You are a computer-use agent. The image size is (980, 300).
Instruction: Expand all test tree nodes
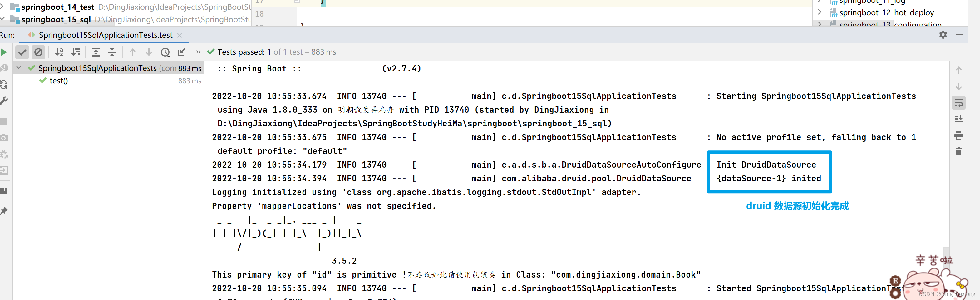click(96, 52)
